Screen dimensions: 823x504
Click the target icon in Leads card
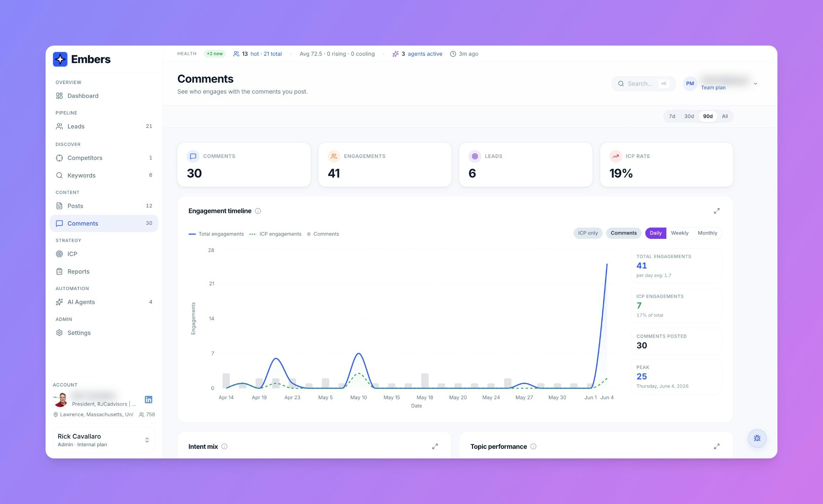(x=475, y=156)
